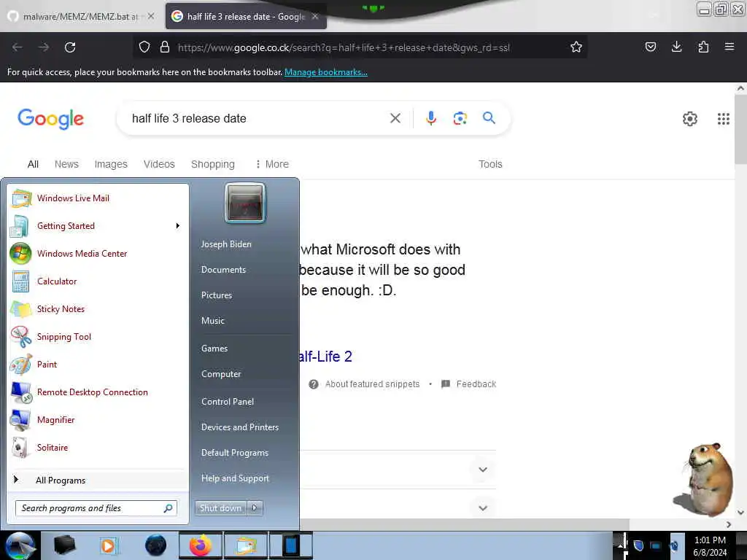Viewport: 747px width, 560px height.
Task: Click the Shut down button
Action: pos(220,508)
